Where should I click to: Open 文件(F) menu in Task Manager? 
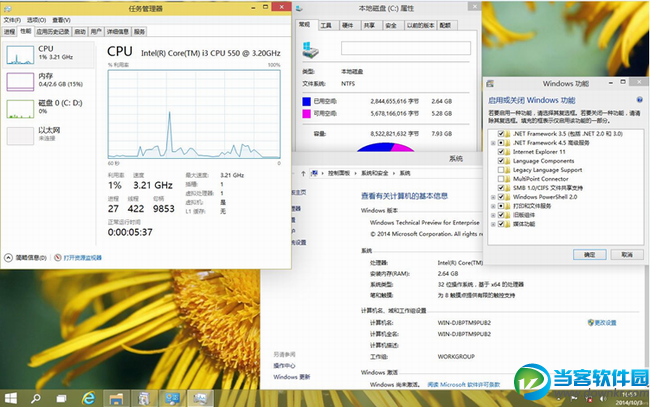pos(12,20)
